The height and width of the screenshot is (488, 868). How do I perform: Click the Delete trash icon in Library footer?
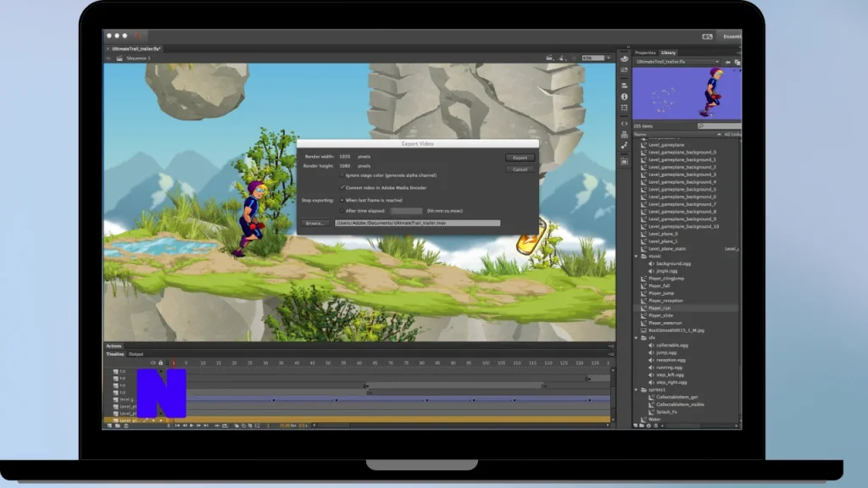click(656, 426)
